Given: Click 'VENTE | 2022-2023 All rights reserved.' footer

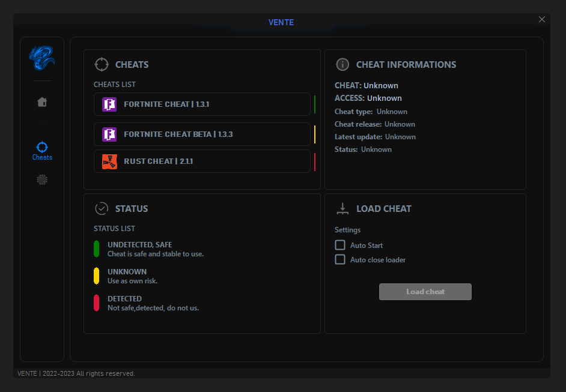Looking at the screenshot, I should (76, 373).
